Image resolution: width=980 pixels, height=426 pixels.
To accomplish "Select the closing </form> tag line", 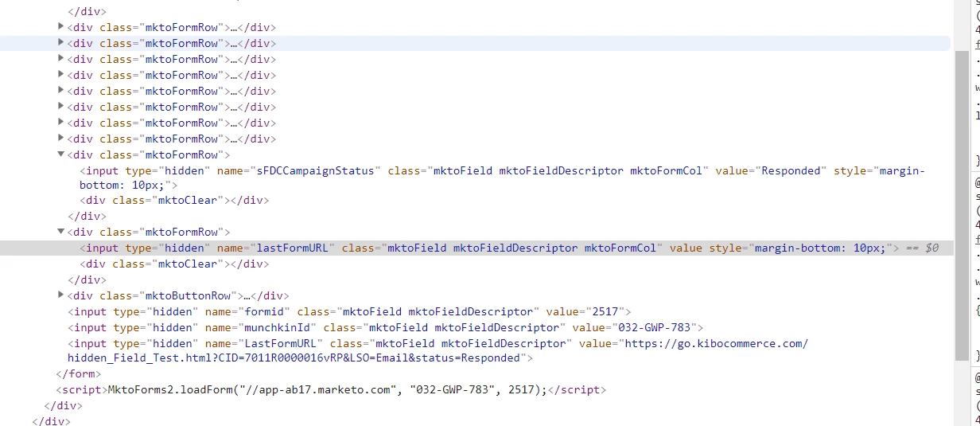I will [78, 373].
